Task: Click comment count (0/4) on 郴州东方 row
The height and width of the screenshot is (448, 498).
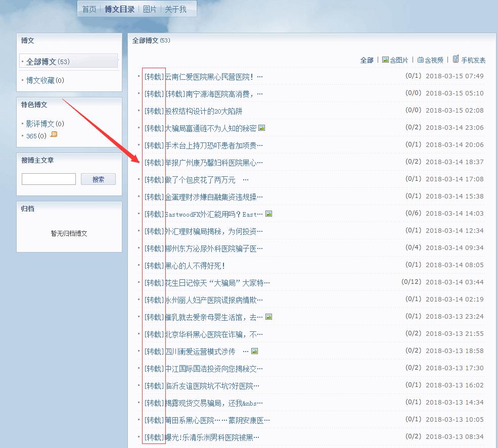Action: click(x=413, y=247)
